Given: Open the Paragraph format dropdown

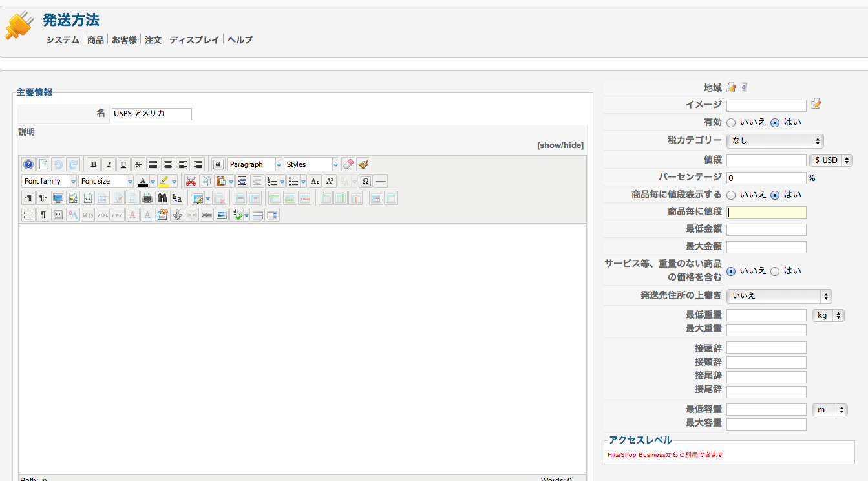Looking at the screenshot, I should (255, 164).
